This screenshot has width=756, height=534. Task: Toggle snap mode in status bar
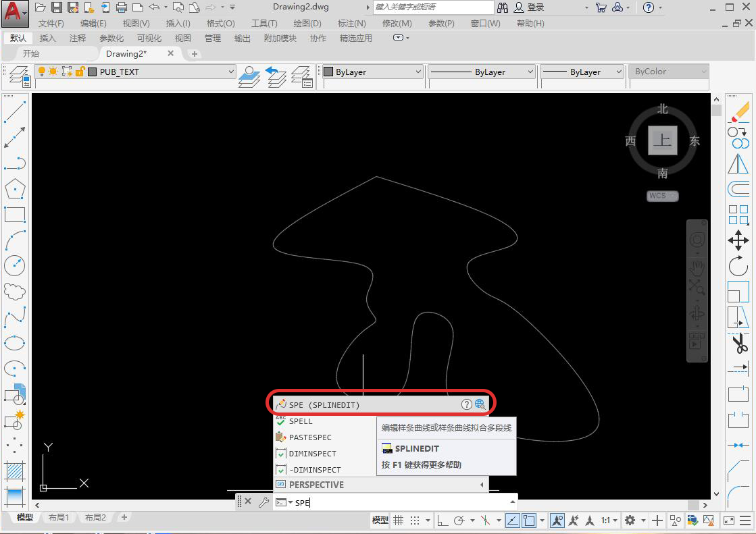(415, 520)
